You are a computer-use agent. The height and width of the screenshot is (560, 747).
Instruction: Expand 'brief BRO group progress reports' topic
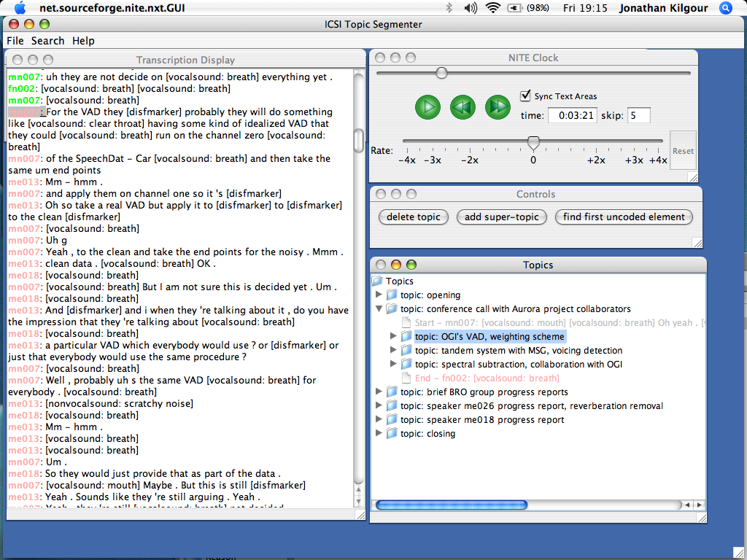[x=379, y=392]
